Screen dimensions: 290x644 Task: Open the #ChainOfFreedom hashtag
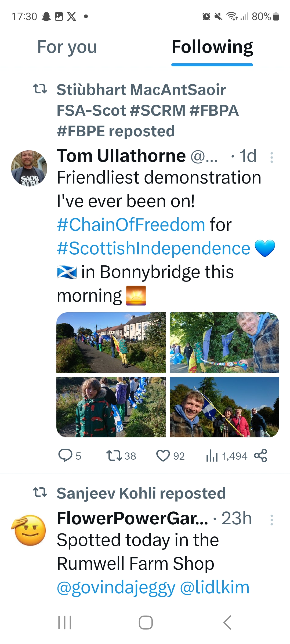coord(131,225)
